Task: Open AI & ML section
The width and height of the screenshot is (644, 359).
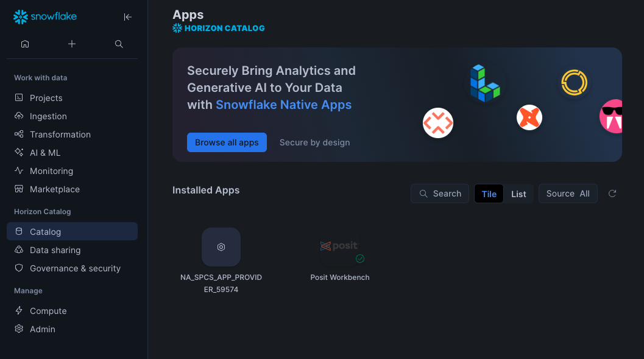Action: click(72, 152)
